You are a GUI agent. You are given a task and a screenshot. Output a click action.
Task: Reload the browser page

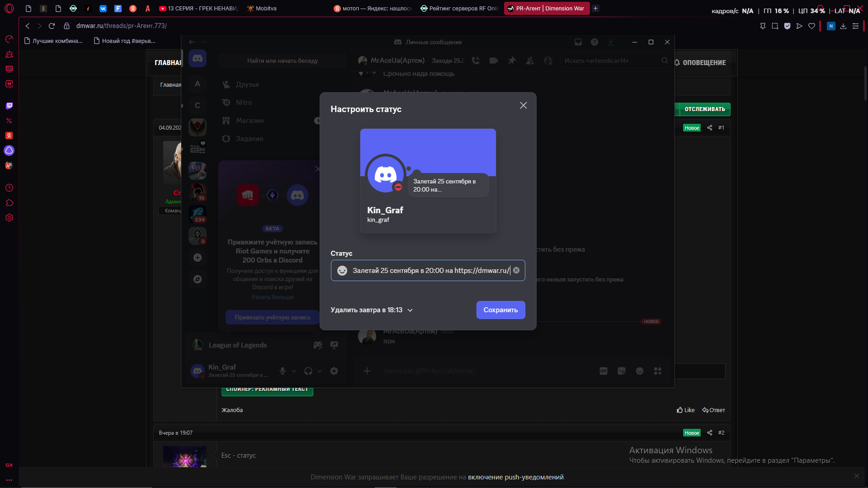[52, 26]
